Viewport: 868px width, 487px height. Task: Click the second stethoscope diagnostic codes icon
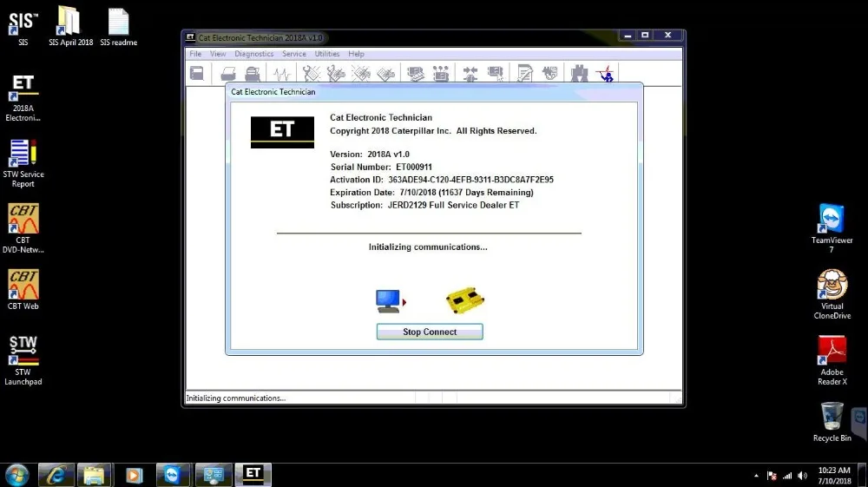335,73
